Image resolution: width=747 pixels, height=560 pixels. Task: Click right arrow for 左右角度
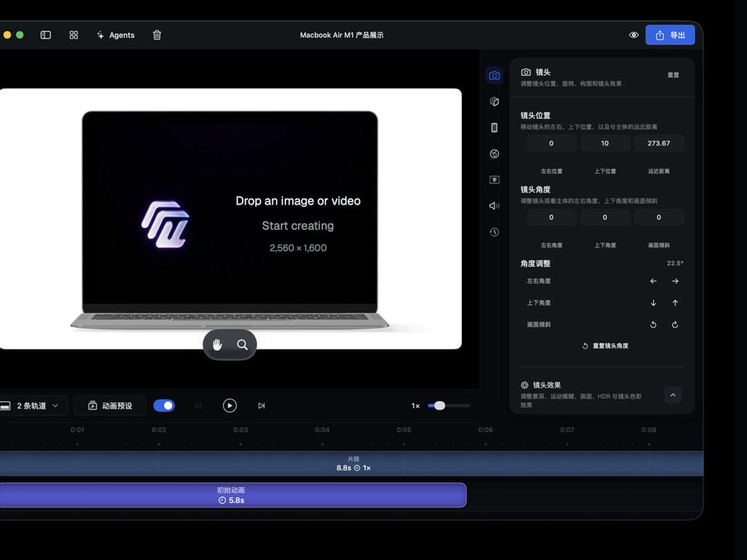coord(675,281)
